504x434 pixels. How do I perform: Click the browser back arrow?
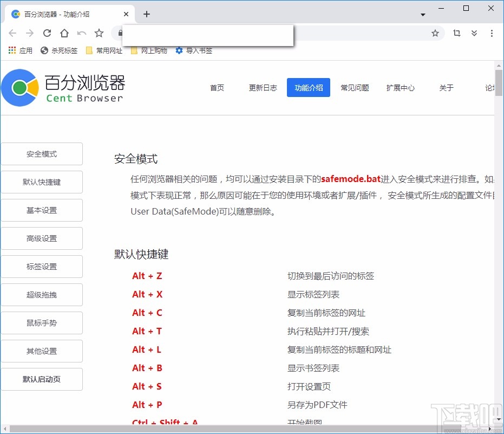(x=12, y=33)
